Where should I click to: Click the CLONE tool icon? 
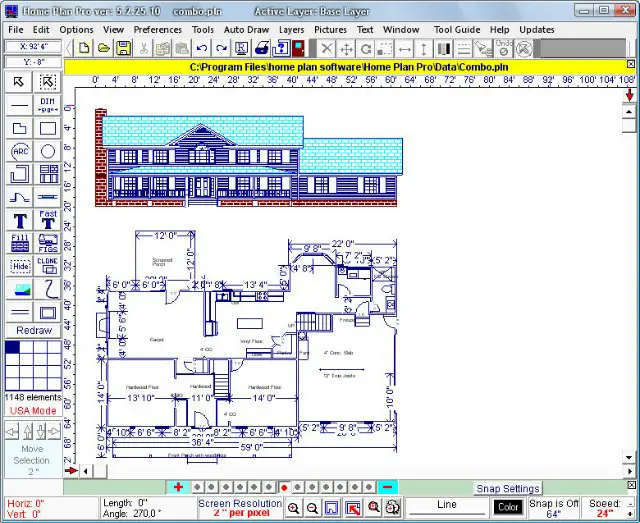click(x=47, y=265)
